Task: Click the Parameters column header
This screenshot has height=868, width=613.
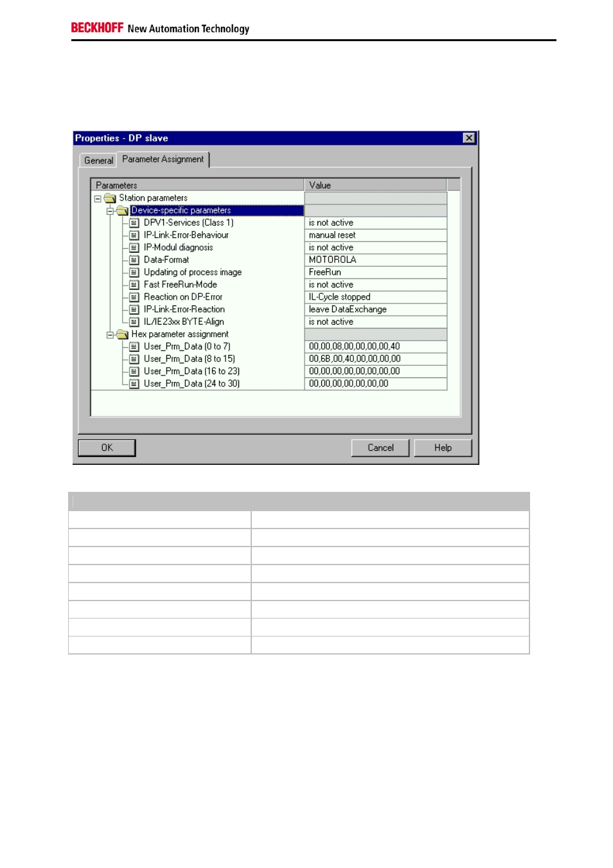Action: (x=197, y=185)
